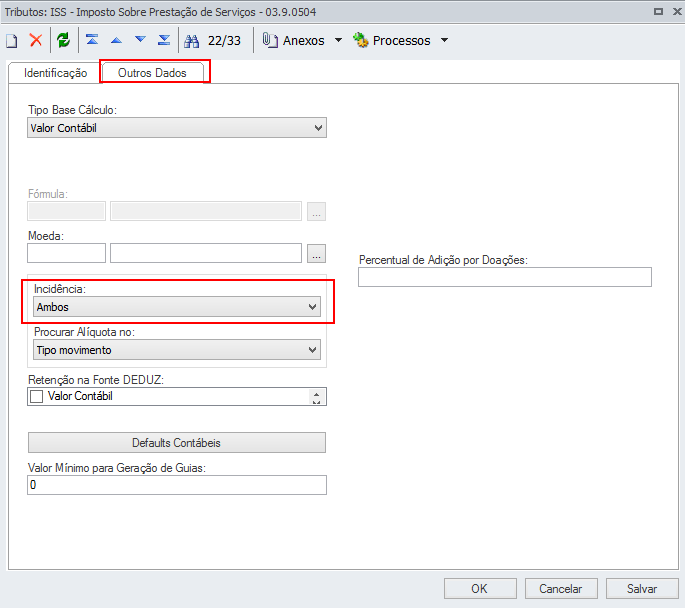The height and width of the screenshot is (608, 685).
Task: Click the Salvar button
Action: (642, 589)
